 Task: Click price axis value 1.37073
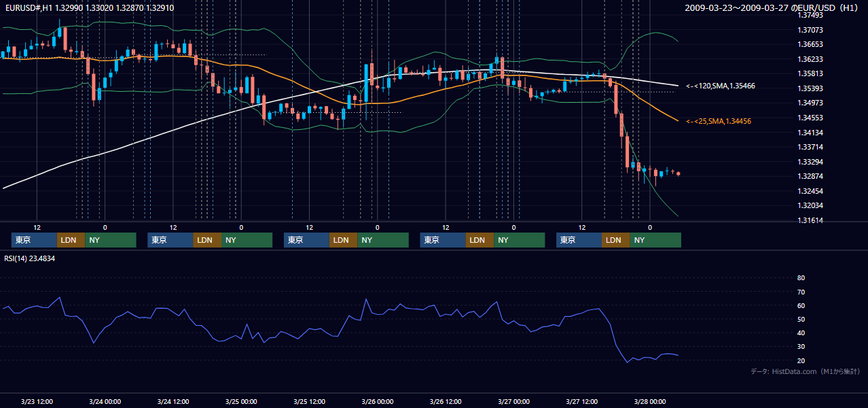pyautogui.click(x=810, y=30)
